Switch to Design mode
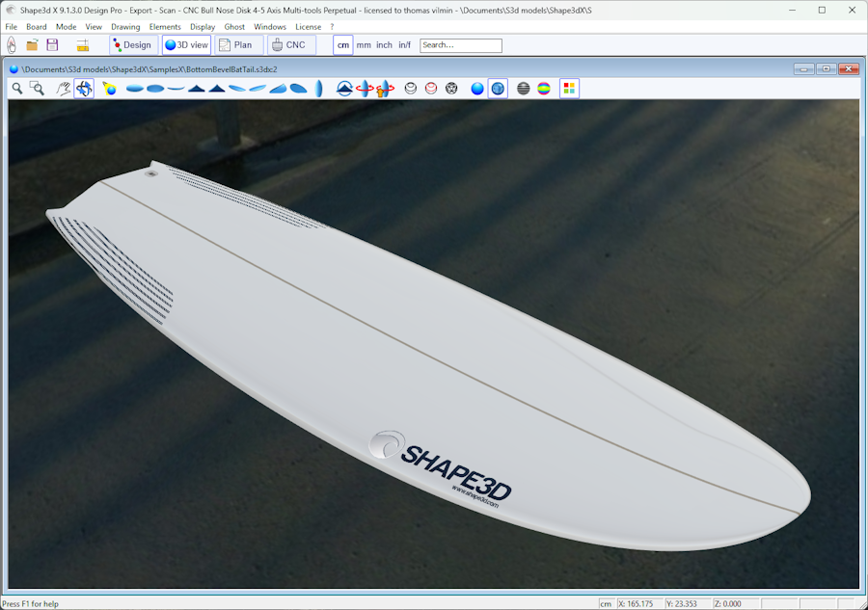Image resolution: width=868 pixels, height=610 pixels. [x=132, y=45]
